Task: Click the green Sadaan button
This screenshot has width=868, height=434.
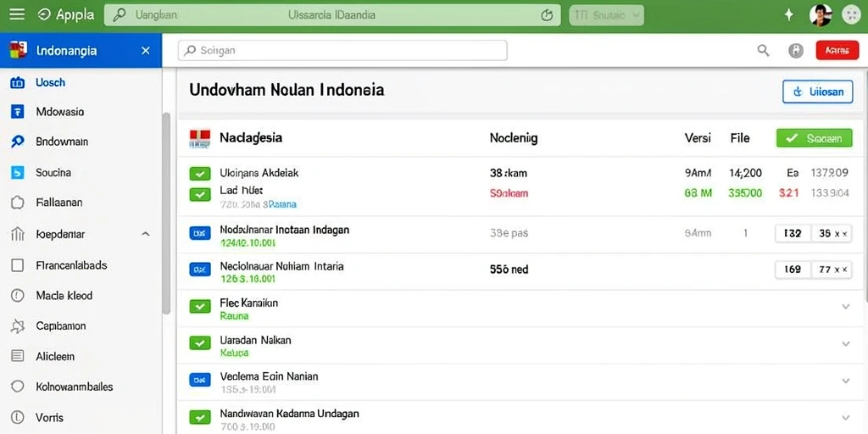Action: (815, 138)
